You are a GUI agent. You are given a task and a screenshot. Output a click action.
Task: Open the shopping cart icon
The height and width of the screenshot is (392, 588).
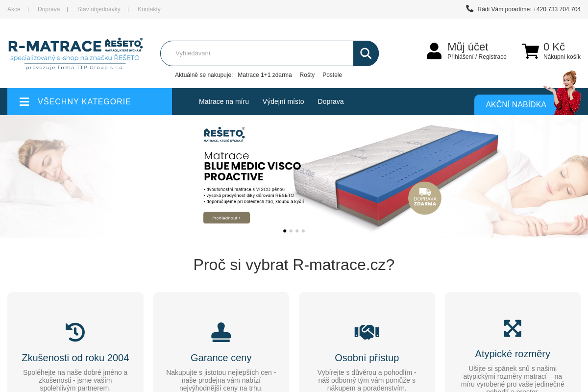[530, 51]
